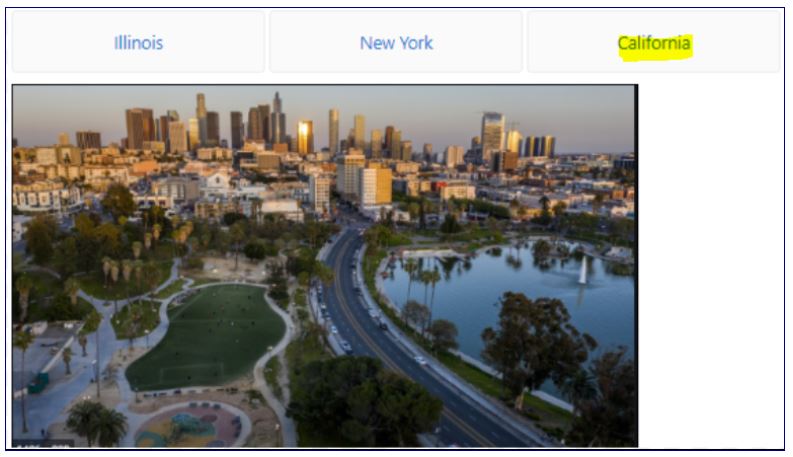Image resolution: width=793 pixels, height=457 pixels.
Task: Click the empty area right of the photo
Action: coord(709,265)
